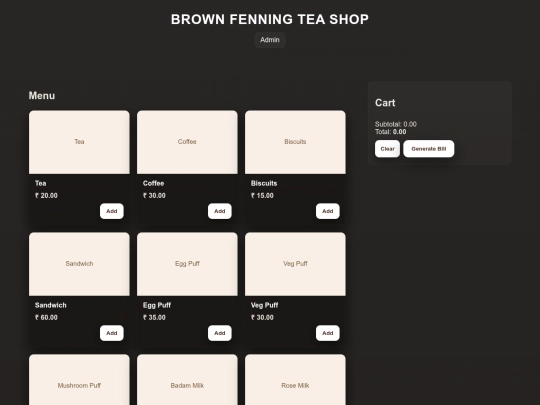Click the bold Veg Puff item name

tap(264, 305)
